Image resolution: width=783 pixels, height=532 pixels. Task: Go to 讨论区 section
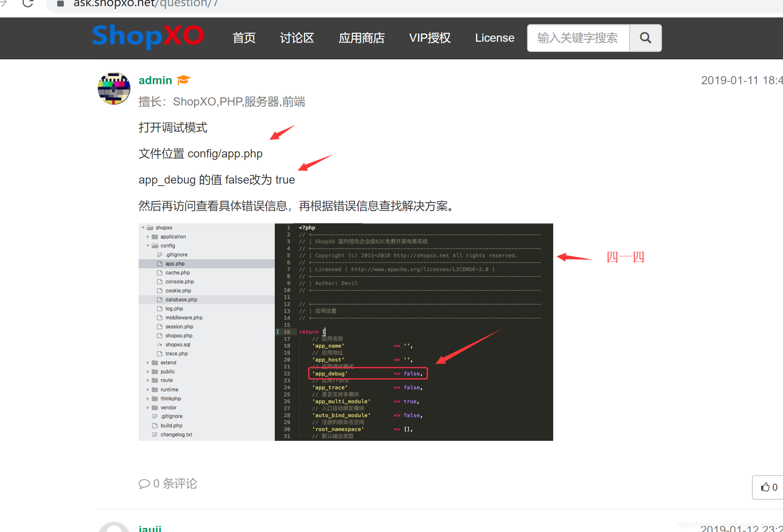(x=297, y=38)
